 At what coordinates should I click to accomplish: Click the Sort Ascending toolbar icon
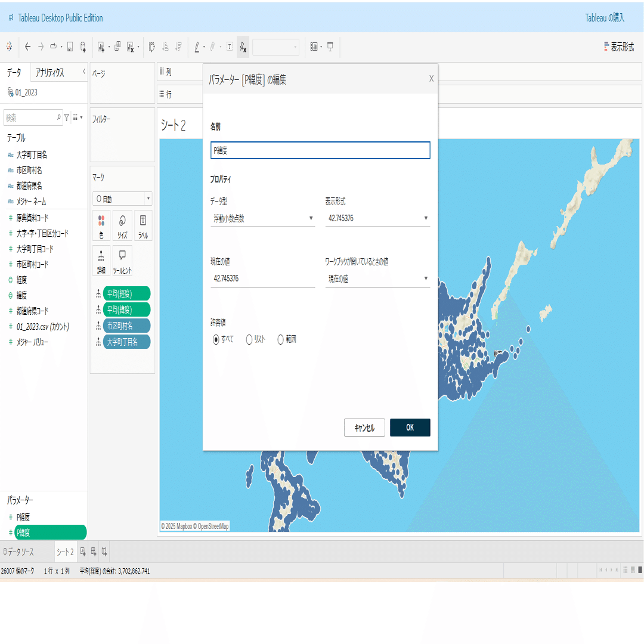(x=165, y=46)
